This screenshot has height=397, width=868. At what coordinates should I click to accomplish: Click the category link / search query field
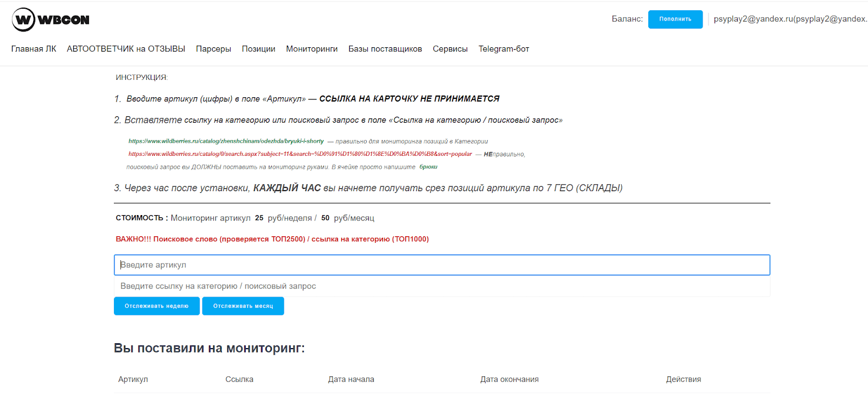point(442,286)
